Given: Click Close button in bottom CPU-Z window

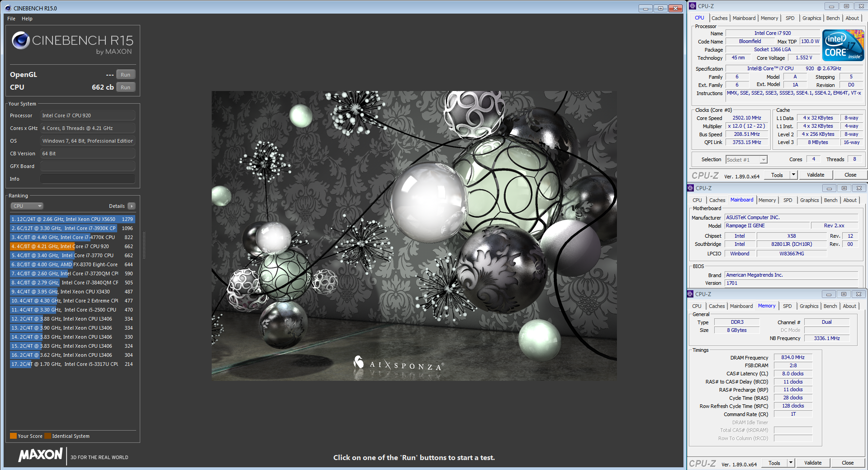Looking at the screenshot, I should click(848, 463).
